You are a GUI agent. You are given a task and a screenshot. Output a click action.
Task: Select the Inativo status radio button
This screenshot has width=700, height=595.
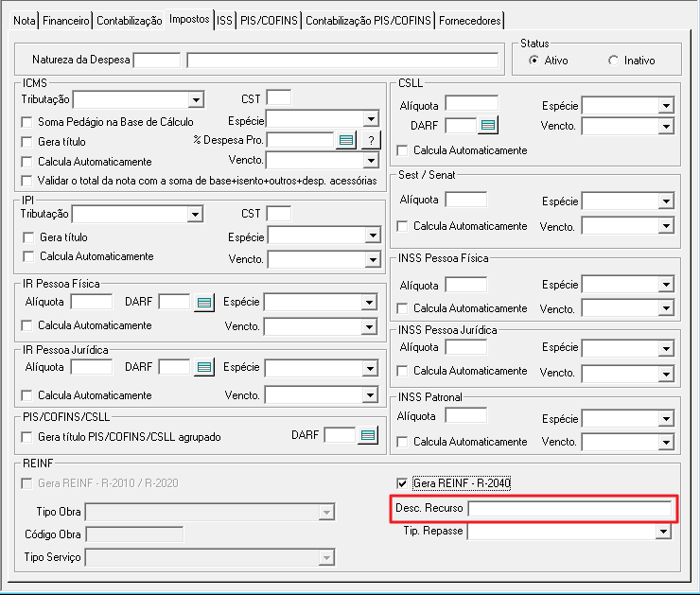point(613,61)
